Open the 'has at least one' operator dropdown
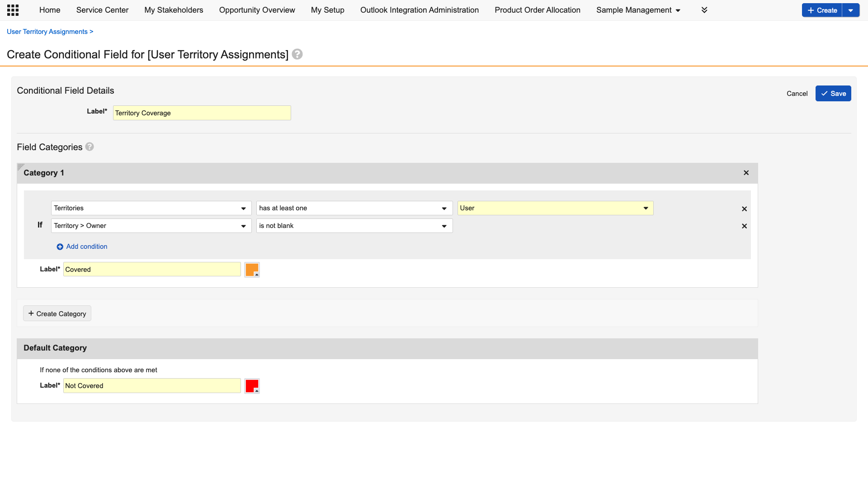868x479 pixels. 444,208
